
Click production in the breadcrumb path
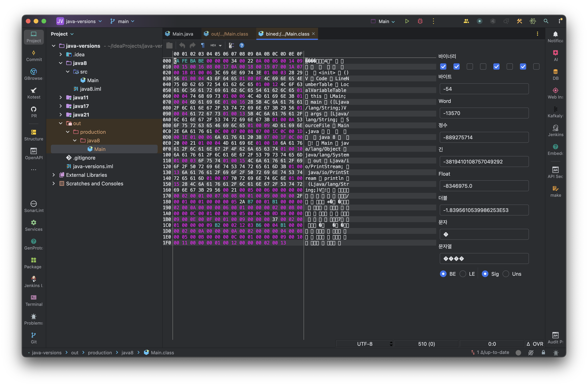(x=100, y=353)
